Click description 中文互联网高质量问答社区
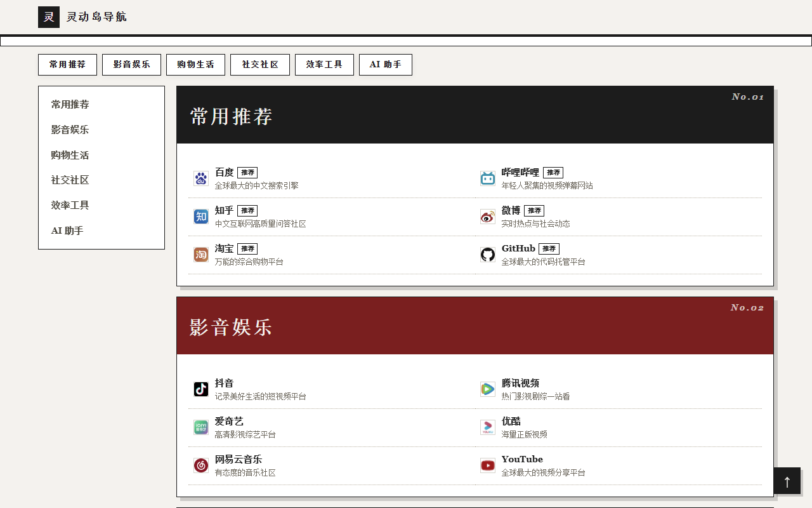Viewport: 812px width, 508px height. click(x=261, y=224)
